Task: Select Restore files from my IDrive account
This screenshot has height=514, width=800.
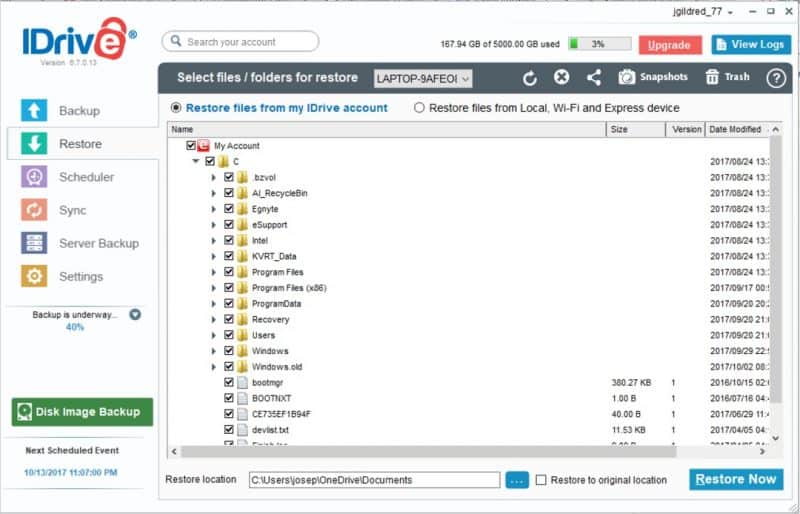Action: coord(176,108)
